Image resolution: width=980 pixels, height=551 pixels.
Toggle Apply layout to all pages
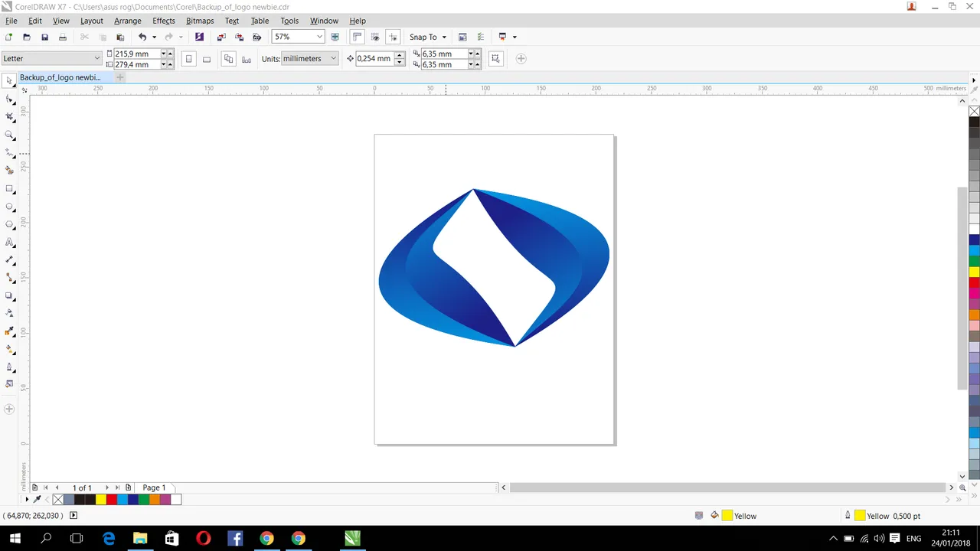click(228, 59)
